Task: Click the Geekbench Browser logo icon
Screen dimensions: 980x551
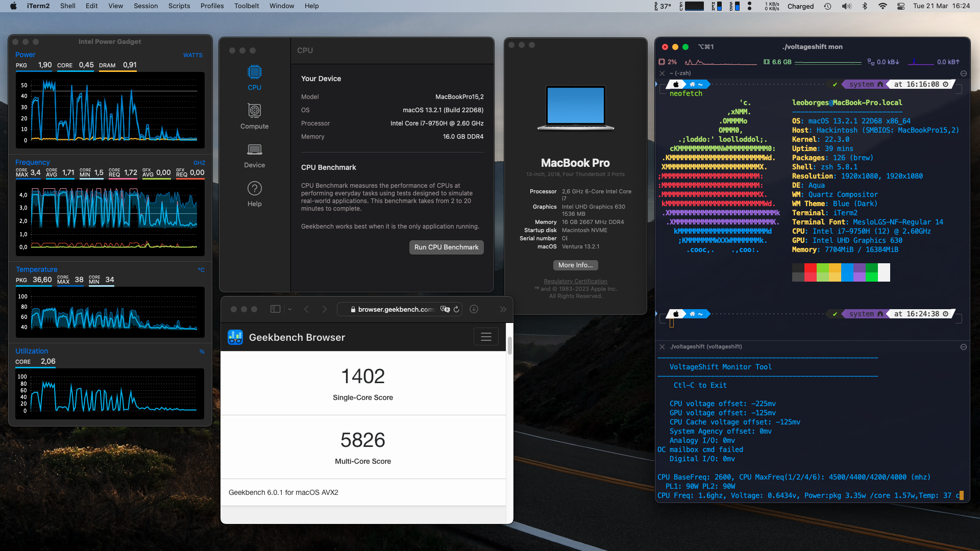Action: coord(235,337)
